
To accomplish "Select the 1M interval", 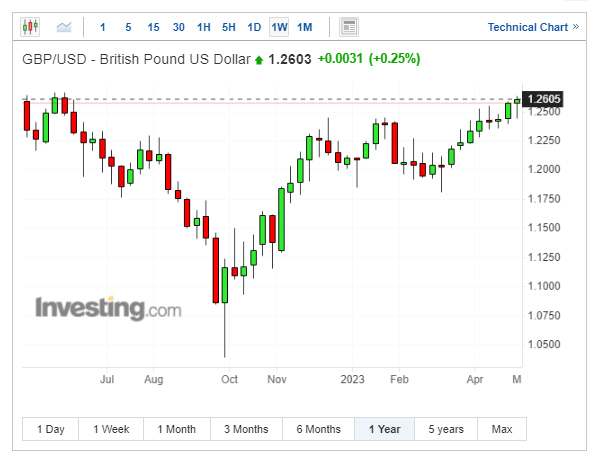I will point(305,27).
